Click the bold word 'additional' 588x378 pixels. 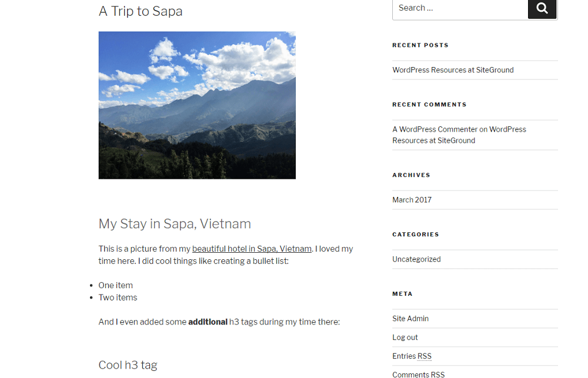[208, 322]
